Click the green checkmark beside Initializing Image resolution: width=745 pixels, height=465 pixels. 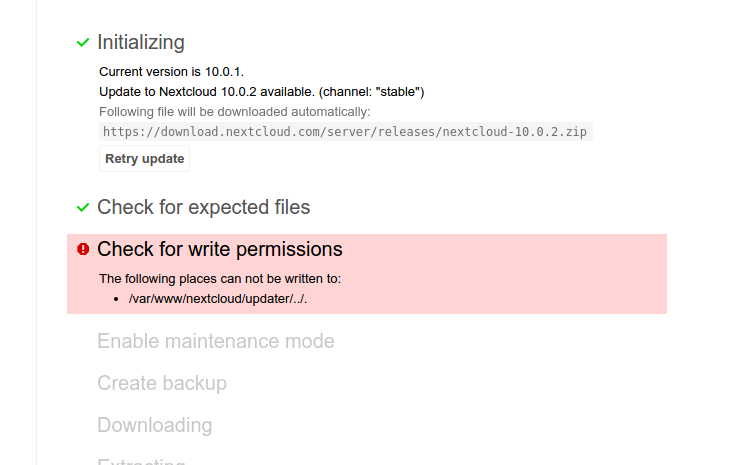83,42
